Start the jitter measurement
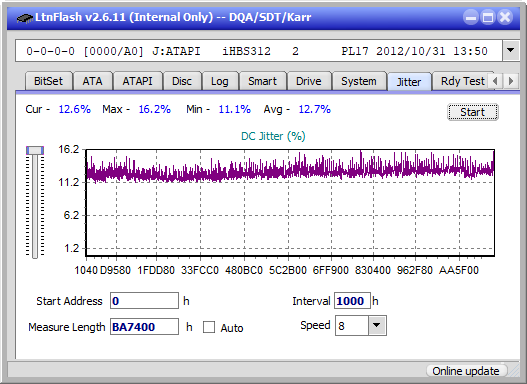Screen dimensions: 527x384 [473, 112]
